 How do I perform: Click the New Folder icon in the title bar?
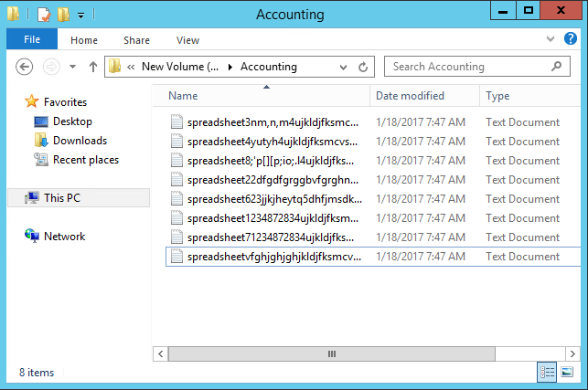tap(62, 15)
